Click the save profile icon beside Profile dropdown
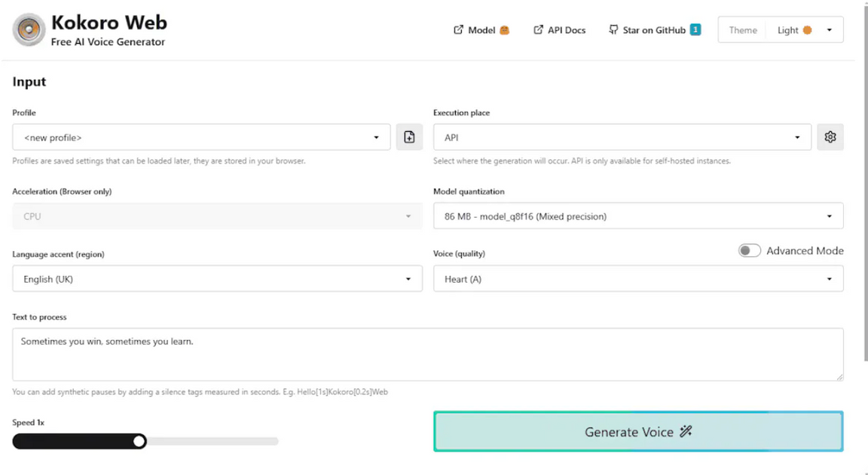The image size is (868, 475). pos(409,136)
